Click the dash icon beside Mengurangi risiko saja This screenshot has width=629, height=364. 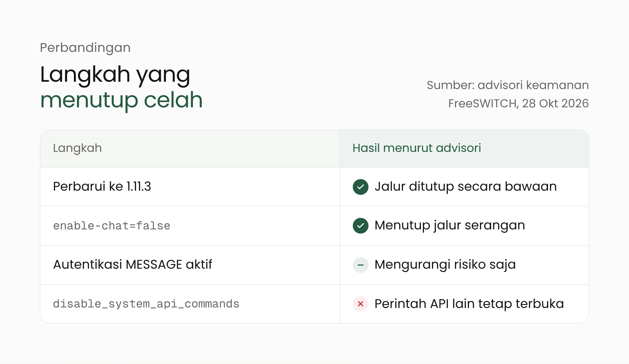[x=360, y=265]
